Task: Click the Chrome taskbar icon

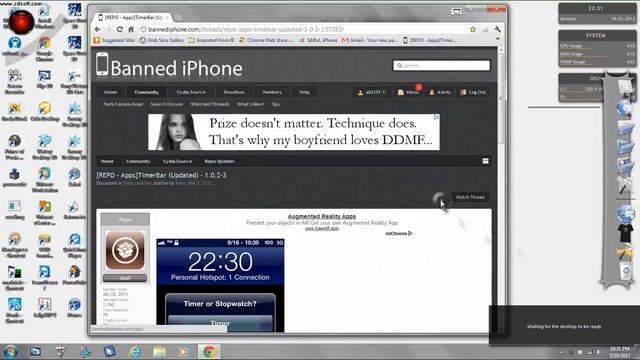Action: point(209,351)
